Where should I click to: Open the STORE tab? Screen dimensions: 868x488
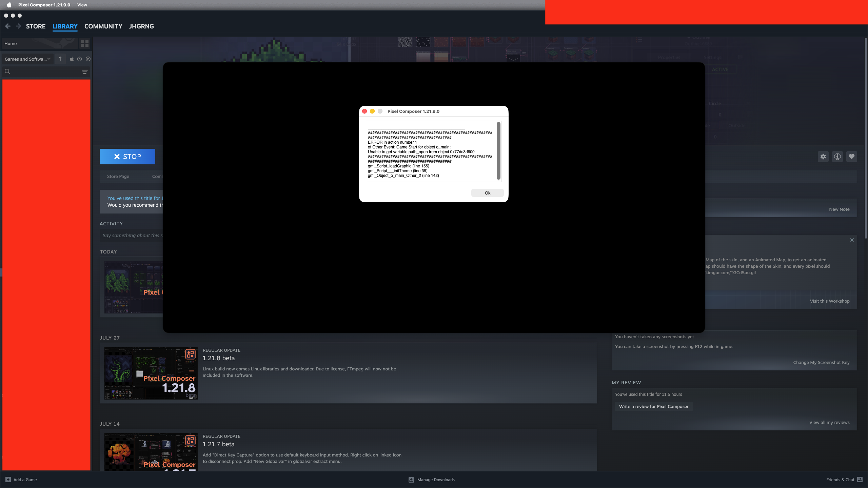tap(36, 26)
